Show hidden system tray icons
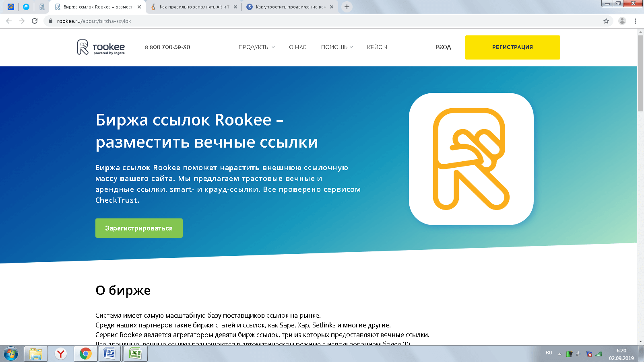 pos(559,354)
